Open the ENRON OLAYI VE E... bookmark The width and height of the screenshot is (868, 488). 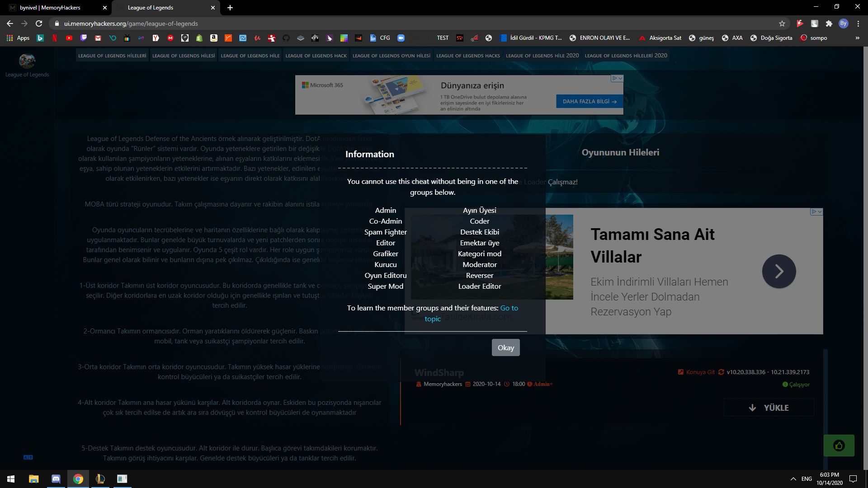pyautogui.click(x=600, y=38)
